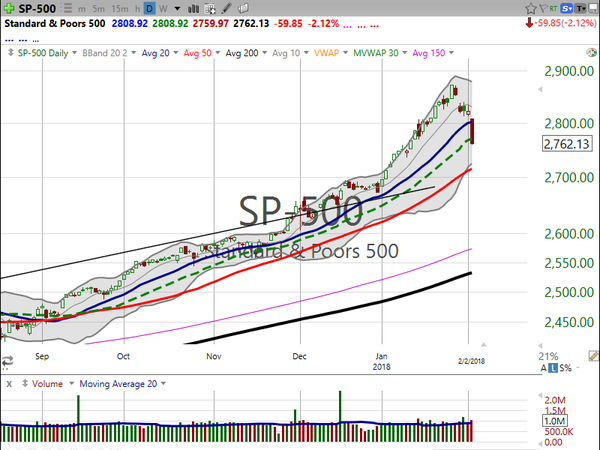Click the 1.0M volume marker on axis
Image resolution: width=600 pixels, height=450 pixels.
[555, 421]
